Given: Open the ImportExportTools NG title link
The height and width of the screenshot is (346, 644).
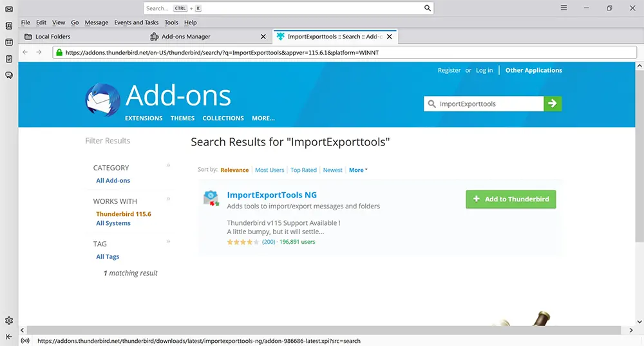Looking at the screenshot, I should click(x=272, y=195).
